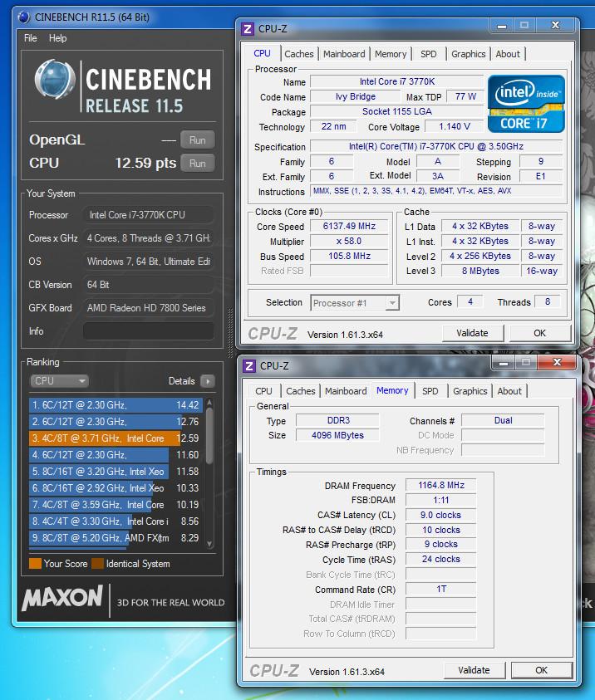Open Ranking Details arrow button
595x700 pixels.
click(x=208, y=381)
